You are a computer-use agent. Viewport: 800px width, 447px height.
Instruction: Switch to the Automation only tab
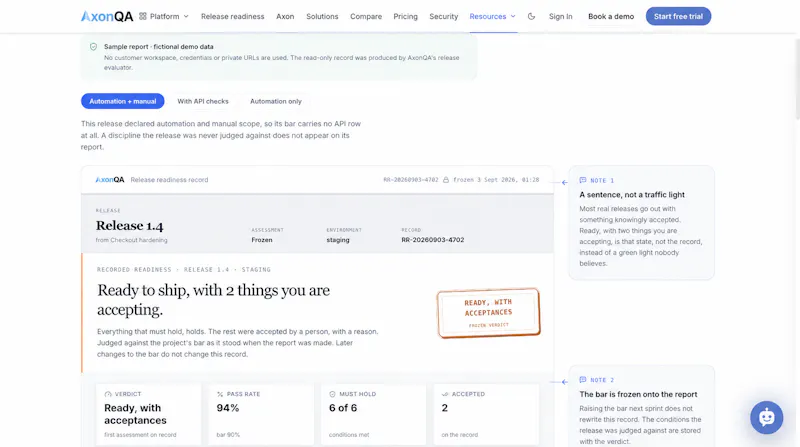click(x=276, y=101)
